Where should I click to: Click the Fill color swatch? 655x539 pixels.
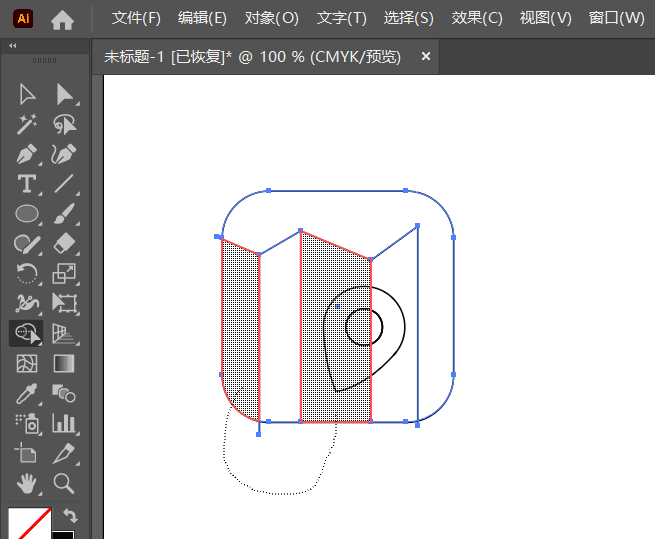(30, 523)
